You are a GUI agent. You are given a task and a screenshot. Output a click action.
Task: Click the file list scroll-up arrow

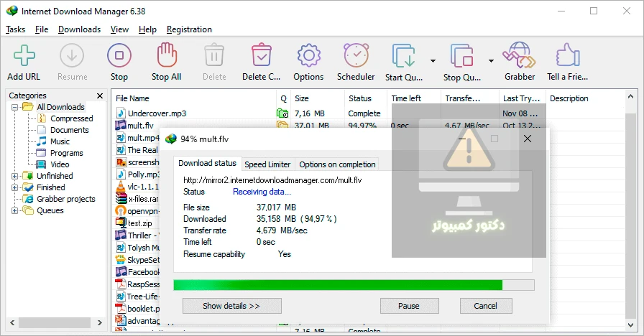[x=630, y=97]
